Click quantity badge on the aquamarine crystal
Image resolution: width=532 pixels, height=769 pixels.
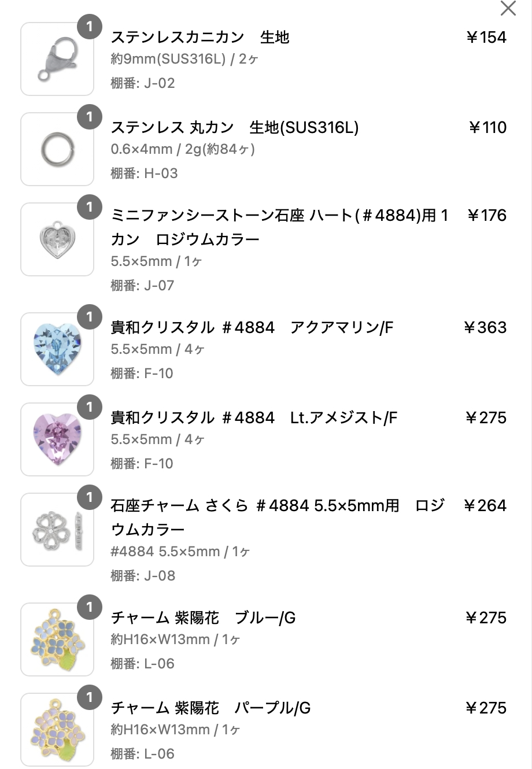click(x=89, y=317)
